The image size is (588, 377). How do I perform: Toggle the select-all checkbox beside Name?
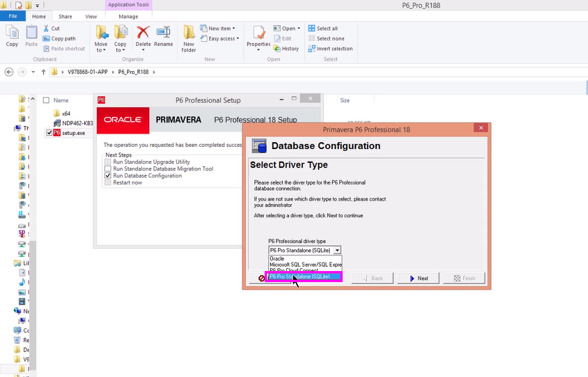(x=46, y=100)
